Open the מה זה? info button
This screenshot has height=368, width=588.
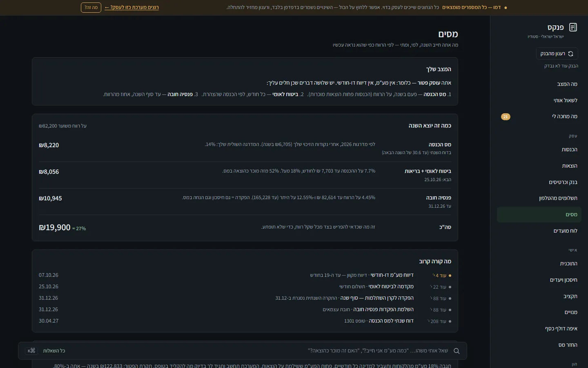[x=91, y=7]
